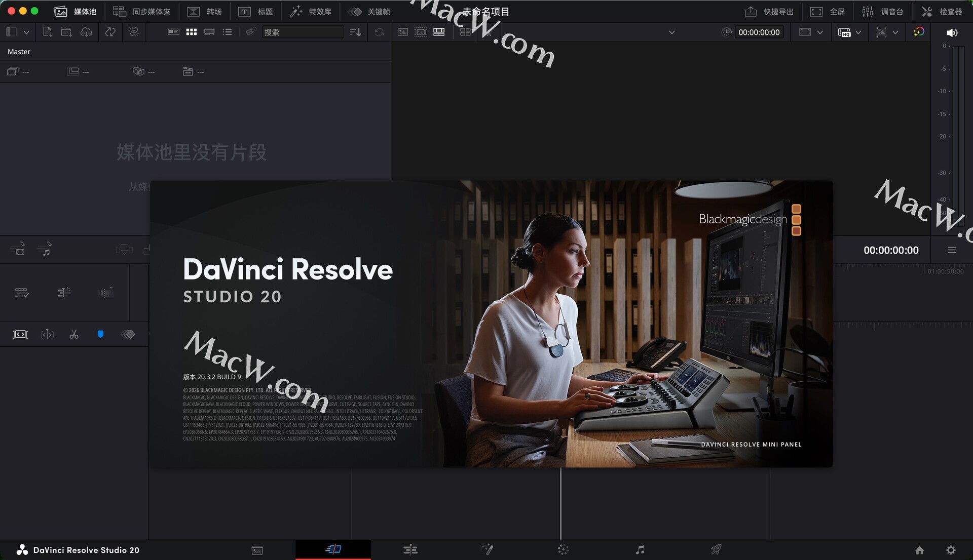Open the Color page icon
Viewport: 973px width, 560px height.
(563, 550)
